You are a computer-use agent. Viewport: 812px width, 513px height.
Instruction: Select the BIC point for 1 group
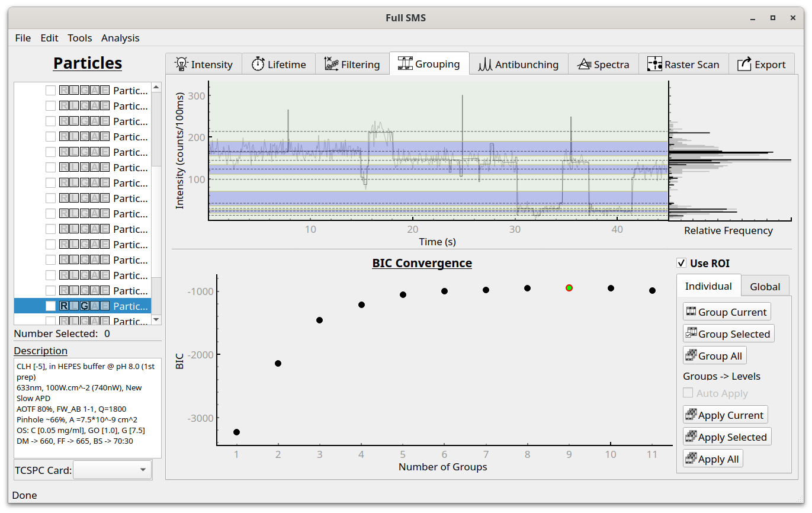point(236,432)
